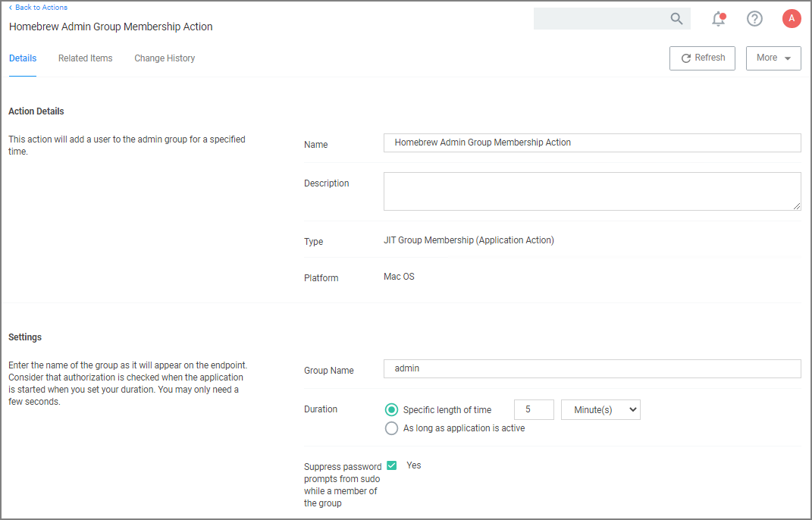Uncheck Suppress password prompts checkbox
The height and width of the screenshot is (520, 812).
pos(392,465)
